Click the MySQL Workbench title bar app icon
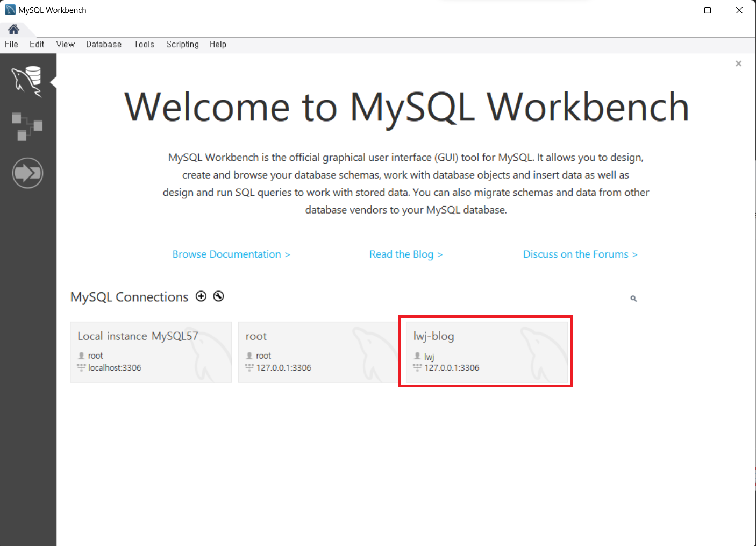Viewport: 756px width, 546px height. click(x=10, y=10)
